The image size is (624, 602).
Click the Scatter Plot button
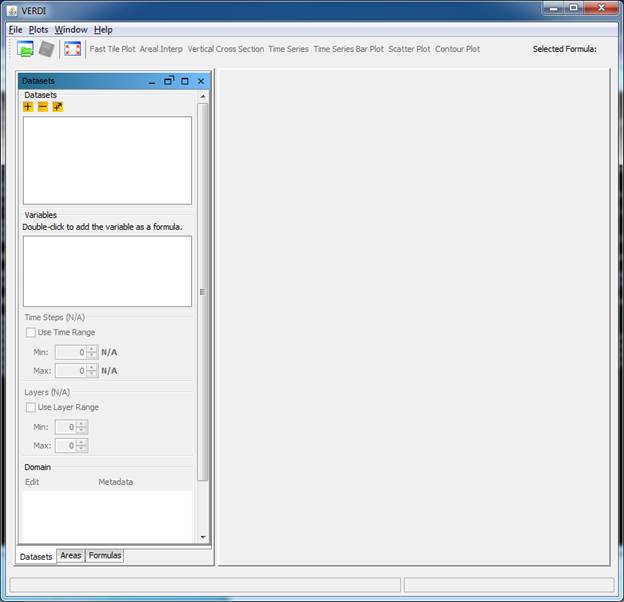[x=409, y=49]
